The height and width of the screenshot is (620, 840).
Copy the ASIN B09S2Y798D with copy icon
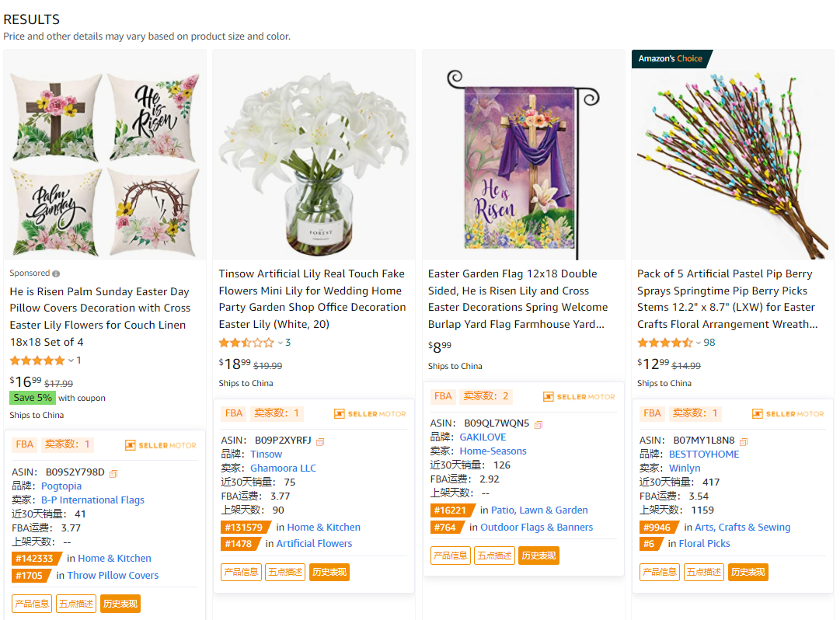pyautogui.click(x=113, y=473)
